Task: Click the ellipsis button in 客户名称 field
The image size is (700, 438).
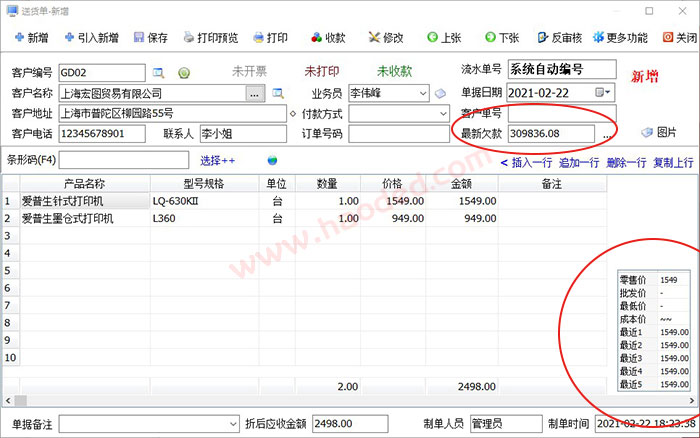Action: click(254, 94)
